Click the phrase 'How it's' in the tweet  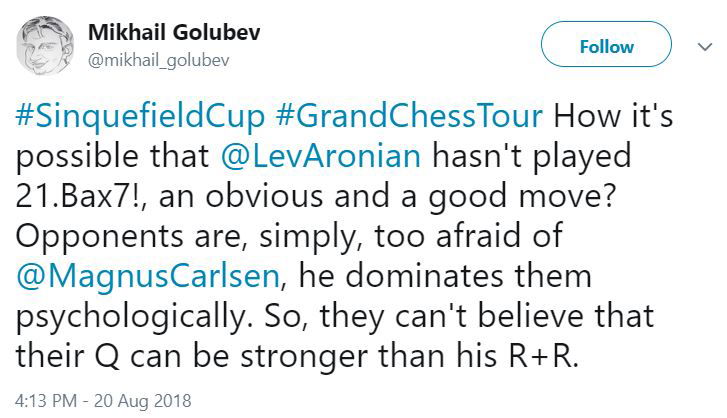tap(630, 116)
